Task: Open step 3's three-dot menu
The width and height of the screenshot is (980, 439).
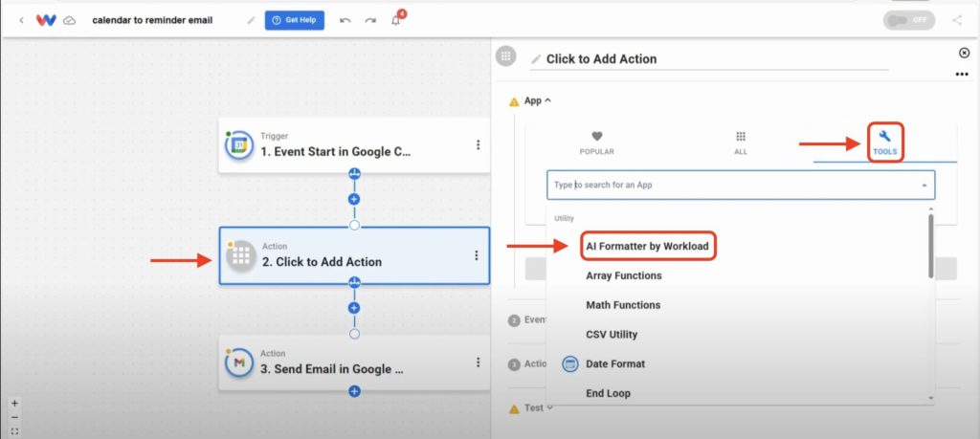Action: 479,362
